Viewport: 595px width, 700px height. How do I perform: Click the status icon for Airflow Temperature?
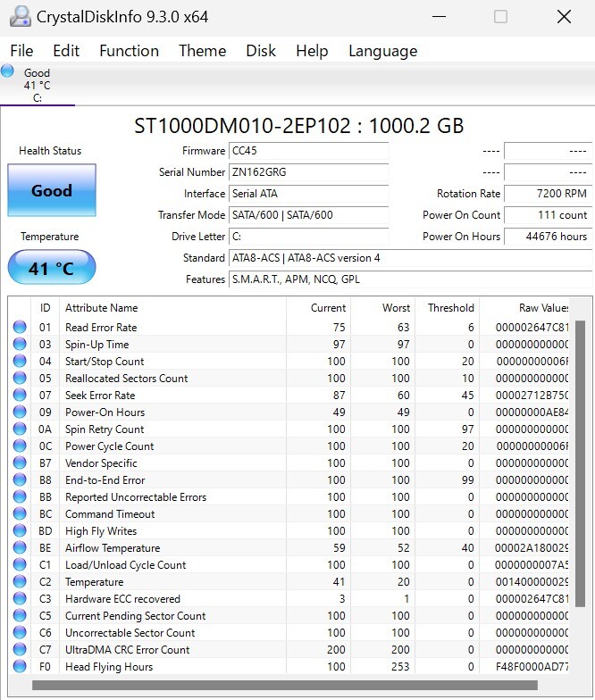(x=20, y=547)
